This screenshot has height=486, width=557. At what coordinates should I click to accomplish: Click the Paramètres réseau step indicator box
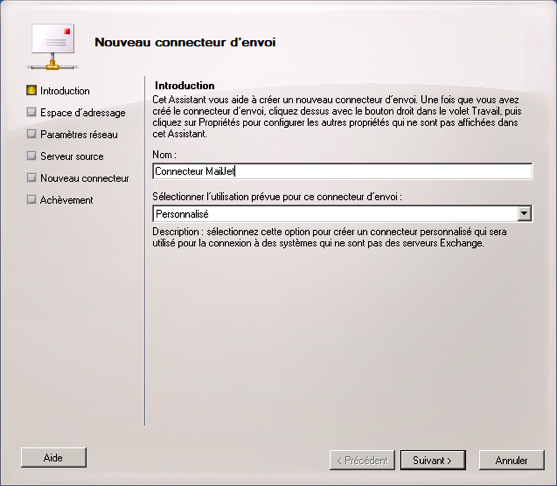(x=31, y=134)
